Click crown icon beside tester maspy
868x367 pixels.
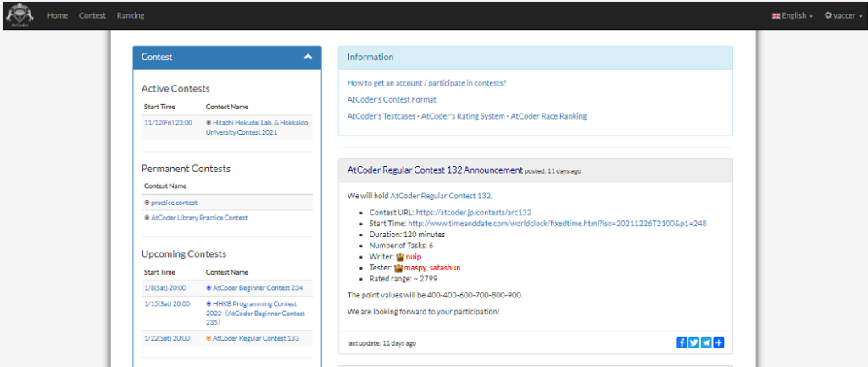pyautogui.click(x=398, y=268)
